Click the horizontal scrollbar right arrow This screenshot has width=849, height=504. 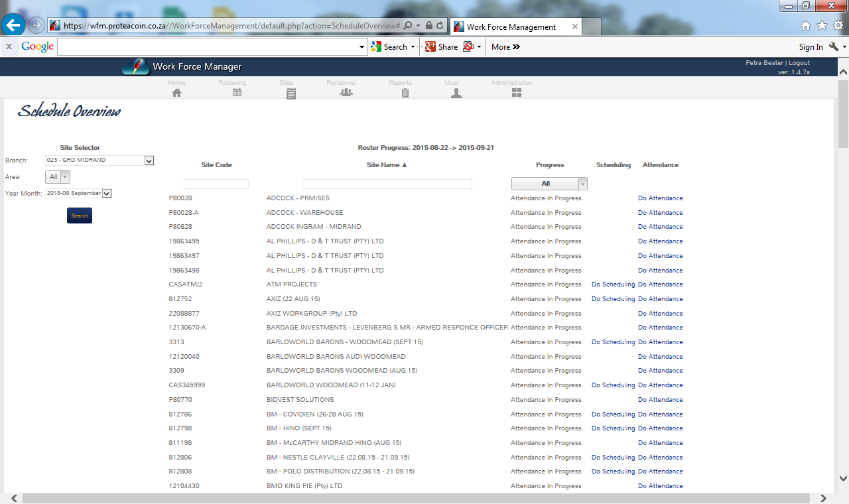click(x=823, y=498)
